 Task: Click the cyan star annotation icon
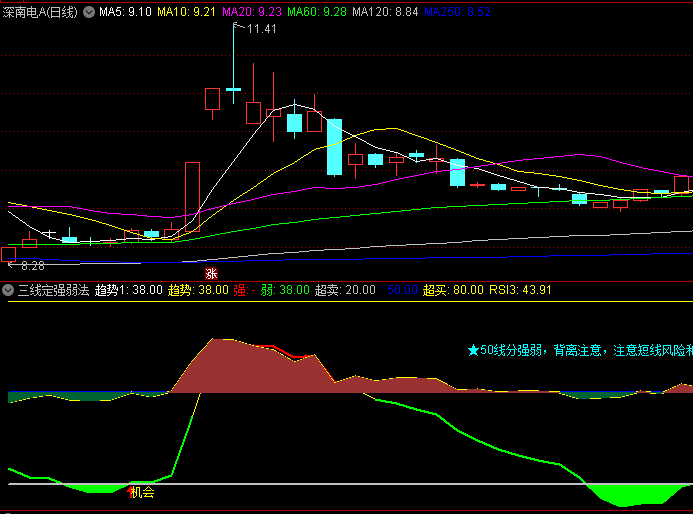tap(473, 351)
